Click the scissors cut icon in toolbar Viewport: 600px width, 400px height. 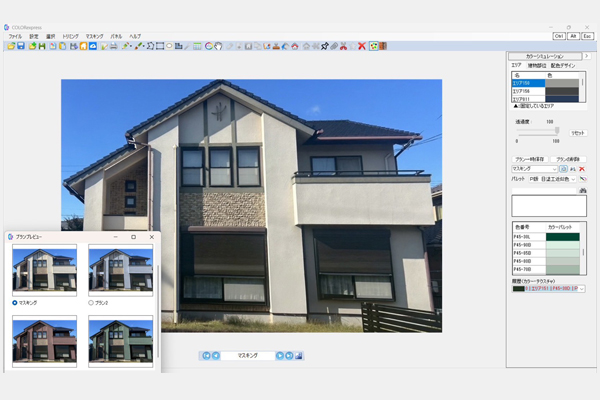pos(341,46)
